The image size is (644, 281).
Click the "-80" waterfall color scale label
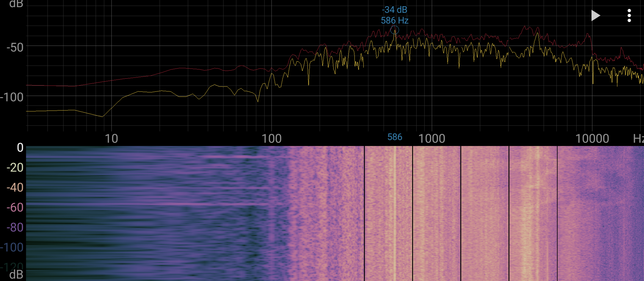[15, 227]
